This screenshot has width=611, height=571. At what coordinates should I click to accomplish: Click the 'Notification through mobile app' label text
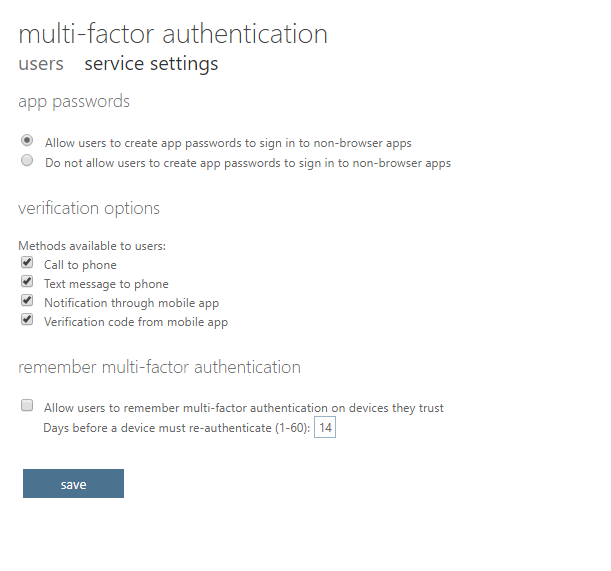(131, 303)
